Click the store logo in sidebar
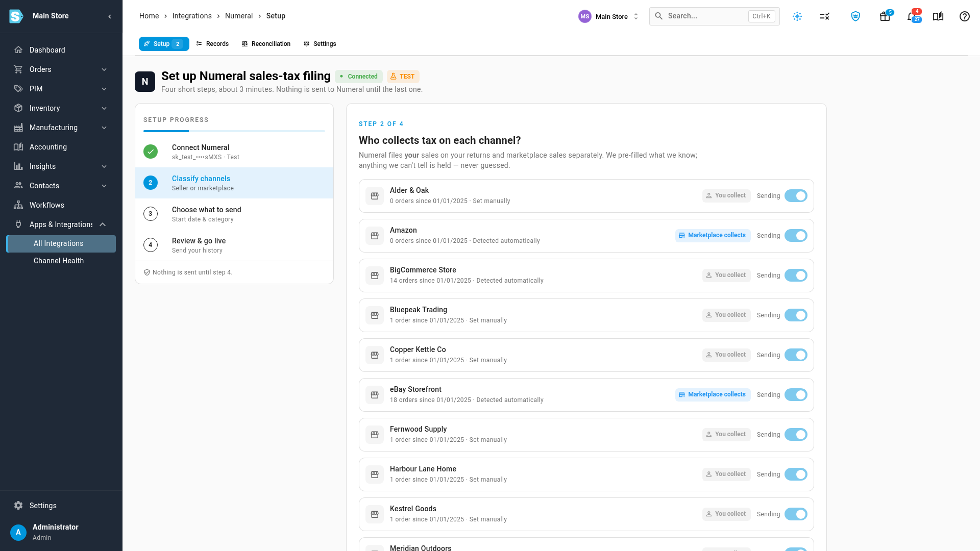Image resolution: width=980 pixels, height=551 pixels. [x=16, y=16]
